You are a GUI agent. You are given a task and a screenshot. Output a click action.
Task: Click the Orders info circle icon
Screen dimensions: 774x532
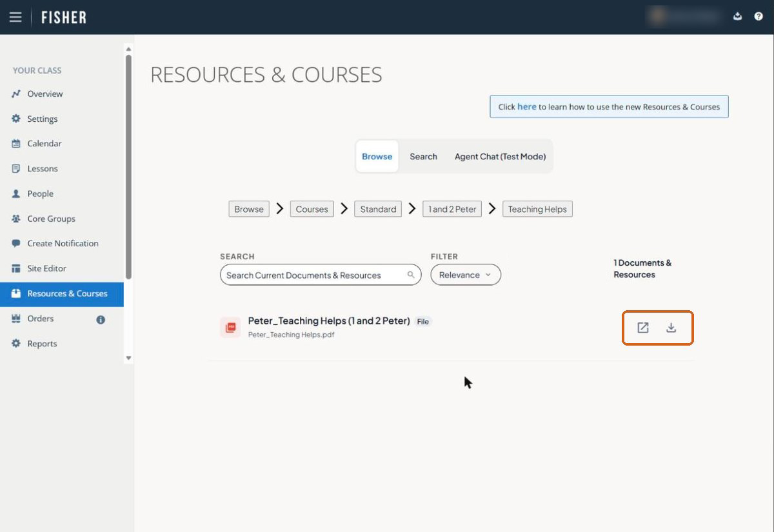point(101,319)
